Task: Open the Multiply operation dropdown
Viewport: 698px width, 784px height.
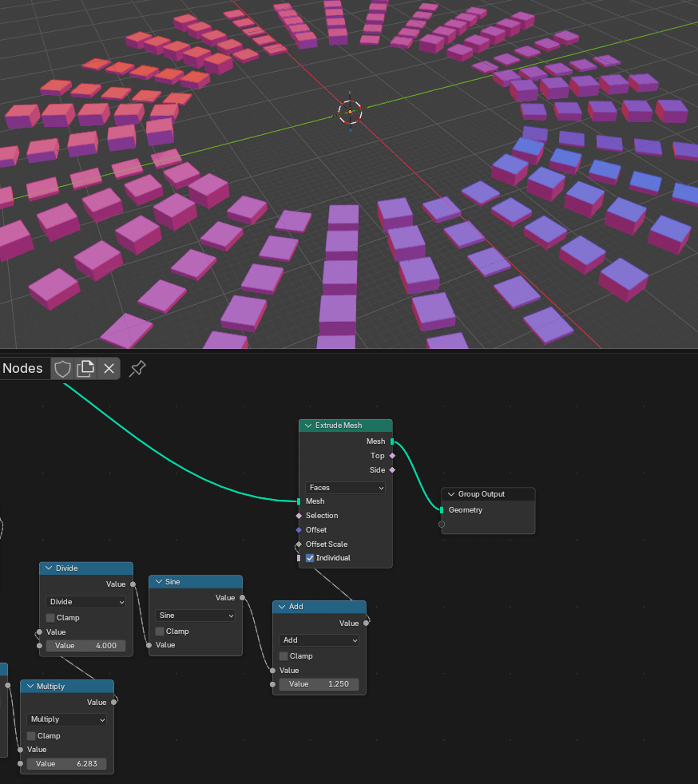Action: (67, 719)
